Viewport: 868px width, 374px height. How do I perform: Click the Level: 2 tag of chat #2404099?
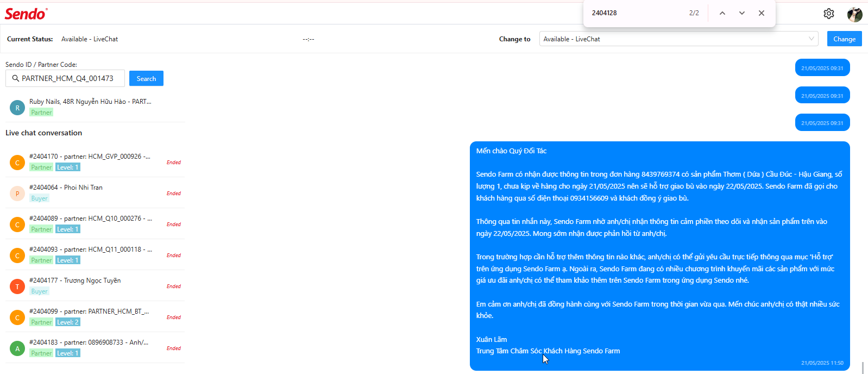point(68,322)
